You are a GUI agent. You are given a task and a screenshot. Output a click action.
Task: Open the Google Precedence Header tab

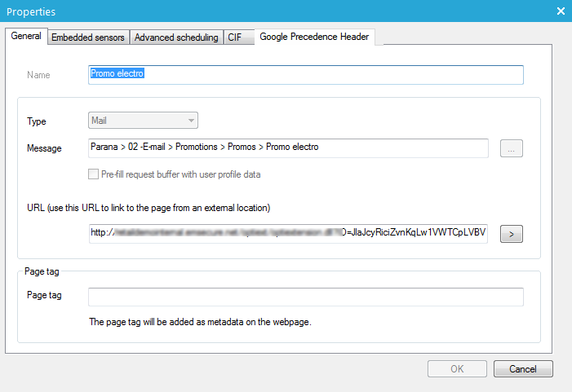(x=314, y=37)
